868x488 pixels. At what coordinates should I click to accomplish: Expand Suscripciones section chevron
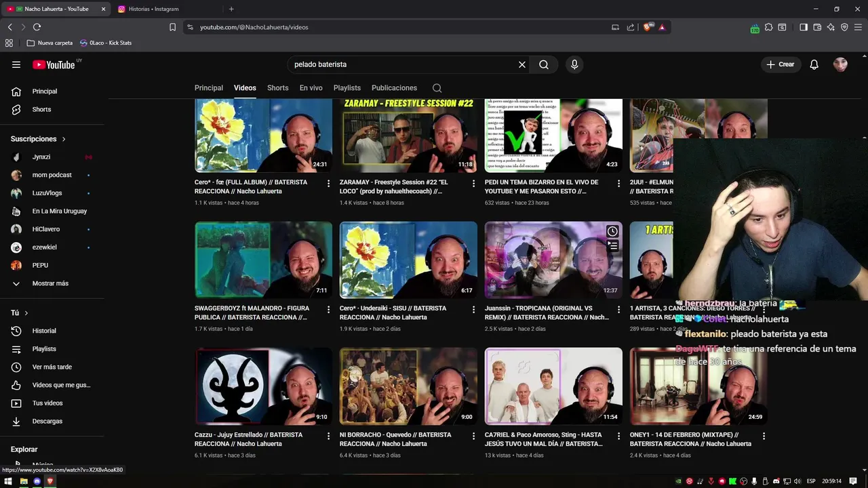[x=64, y=139]
